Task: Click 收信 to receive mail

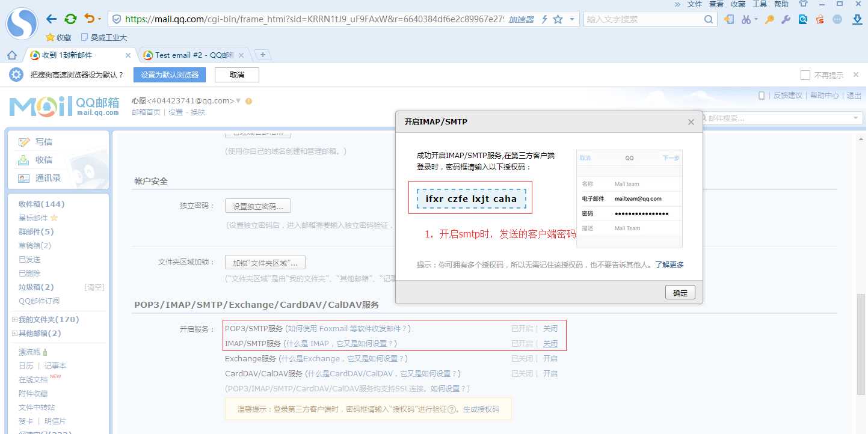Action: point(43,160)
